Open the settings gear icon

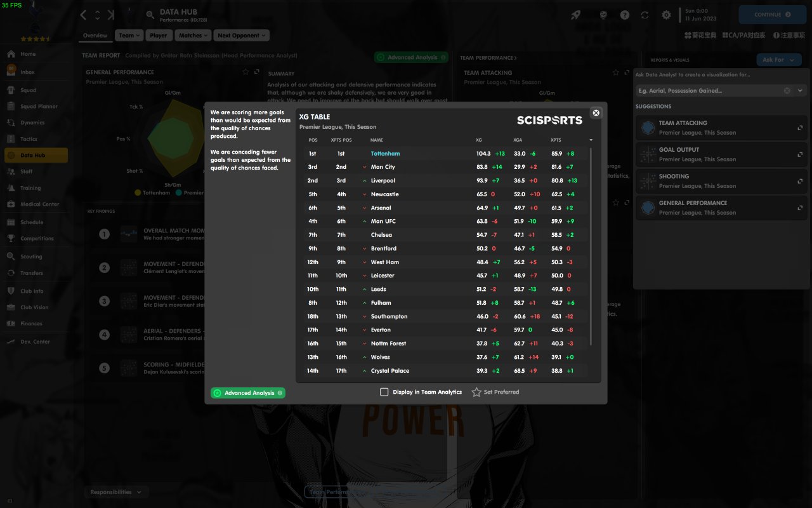click(666, 15)
